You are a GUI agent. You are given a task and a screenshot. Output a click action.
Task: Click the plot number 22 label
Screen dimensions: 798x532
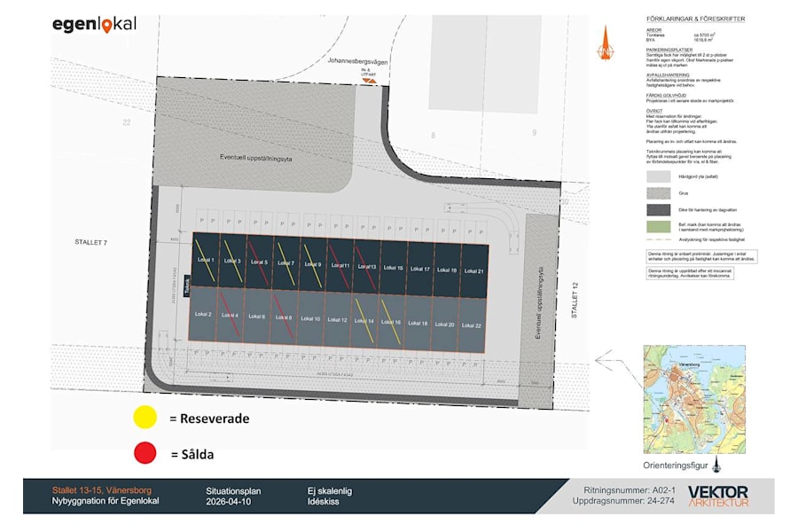[x=127, y=122]
